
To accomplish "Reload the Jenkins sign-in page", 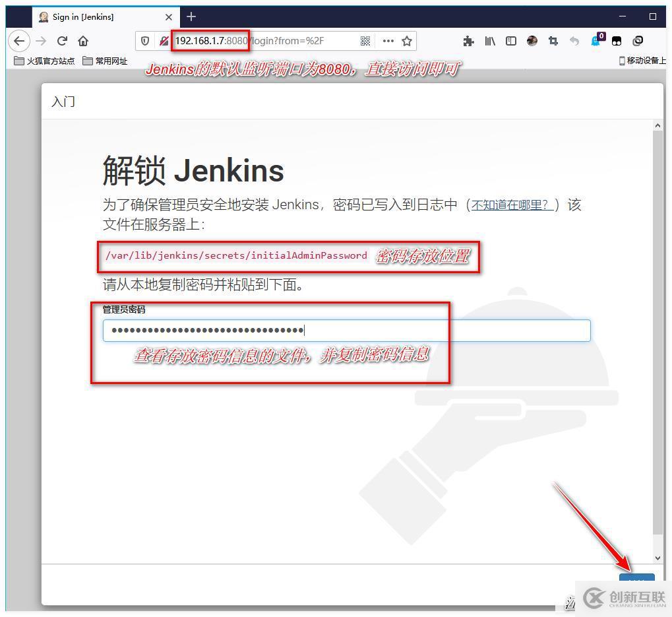I will (x=62, y=41).
